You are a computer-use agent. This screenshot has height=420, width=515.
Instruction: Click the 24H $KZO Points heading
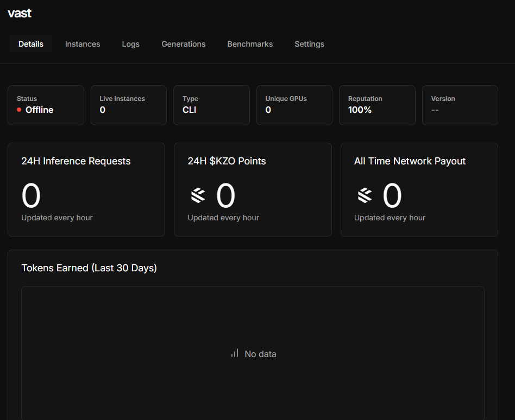coord(227,161)
